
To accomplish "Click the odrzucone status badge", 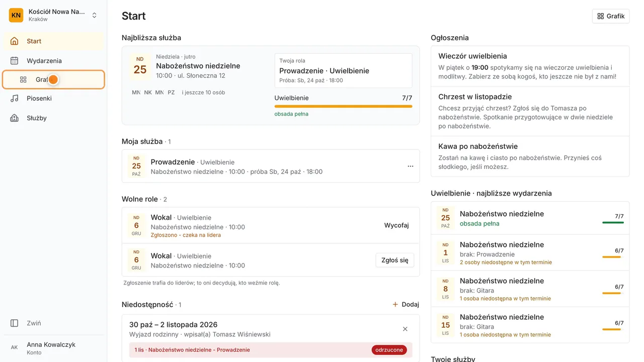I will pos(389,350).
